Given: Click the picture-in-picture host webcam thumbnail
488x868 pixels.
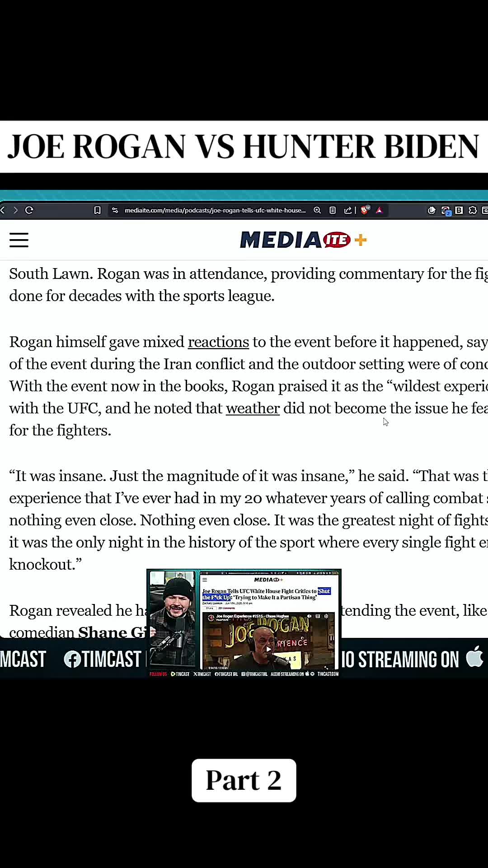Looking at the screenshot, I should [172, 619].
